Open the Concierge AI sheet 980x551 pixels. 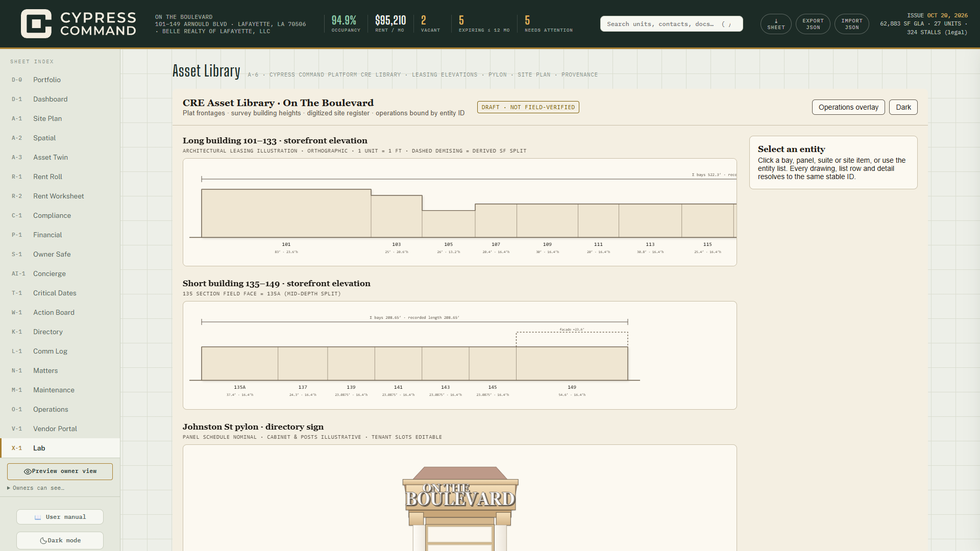point(60,274)
